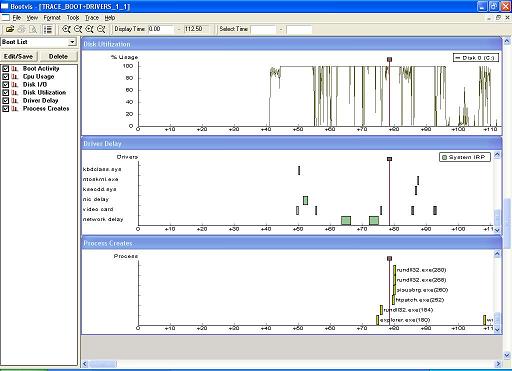Click the chart icon beside Boot Activity
This screenshot has height=371, width=512.
tap(15, 69)
